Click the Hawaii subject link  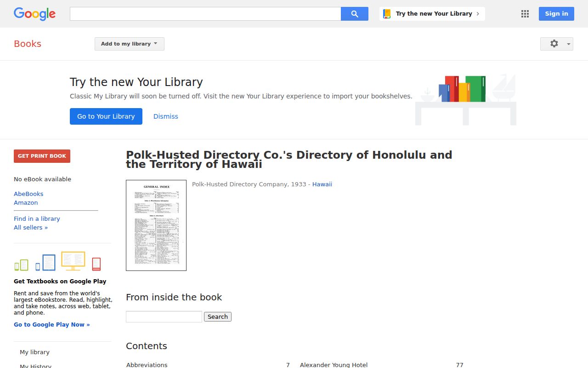click(322, 184)
